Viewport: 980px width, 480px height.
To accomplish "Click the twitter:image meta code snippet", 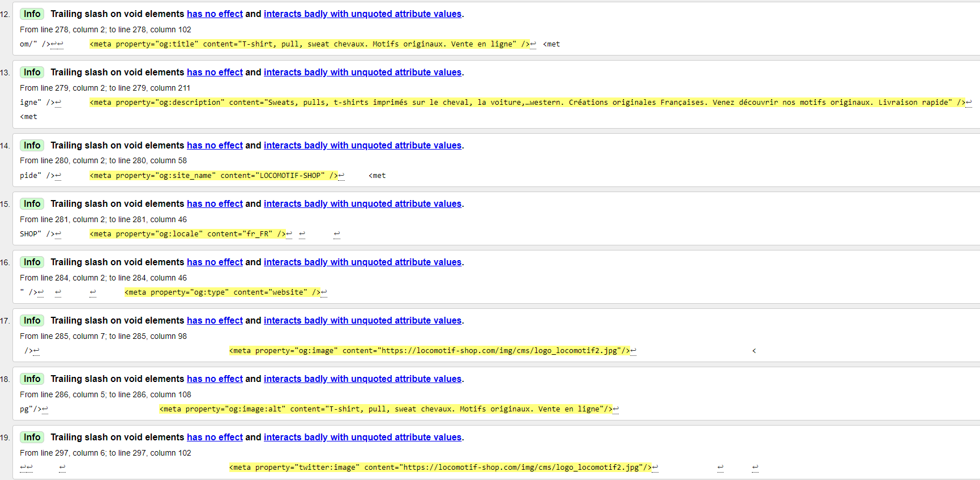I will coord(440,468).
